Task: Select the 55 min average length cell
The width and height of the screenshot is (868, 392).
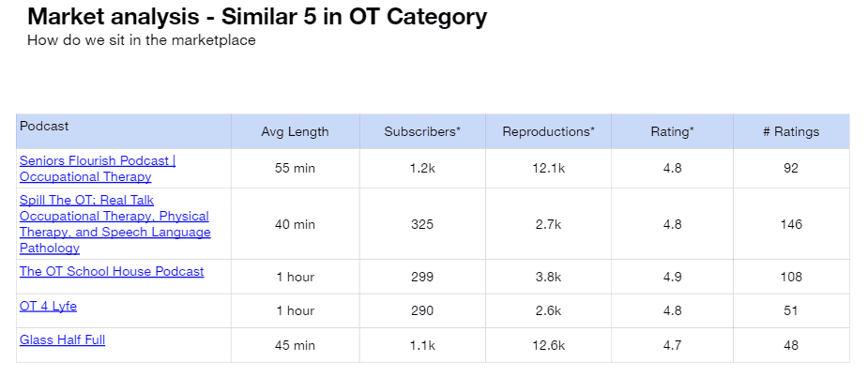Action: 295,168
